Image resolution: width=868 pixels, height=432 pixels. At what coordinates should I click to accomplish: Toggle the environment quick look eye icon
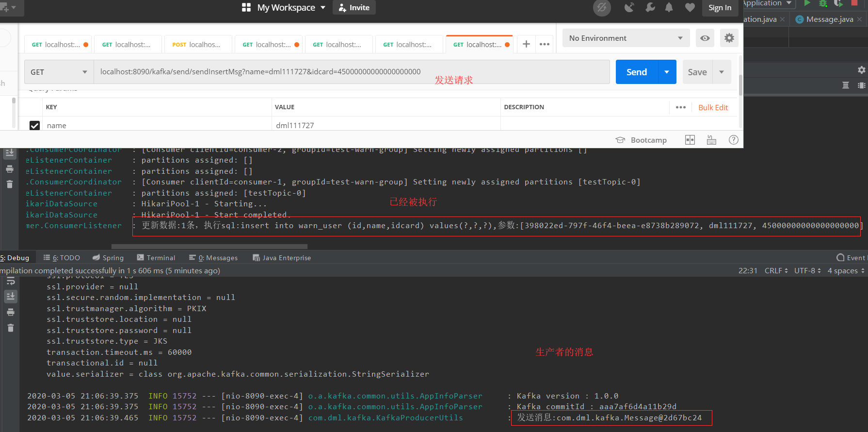click(x=705, y=38)
